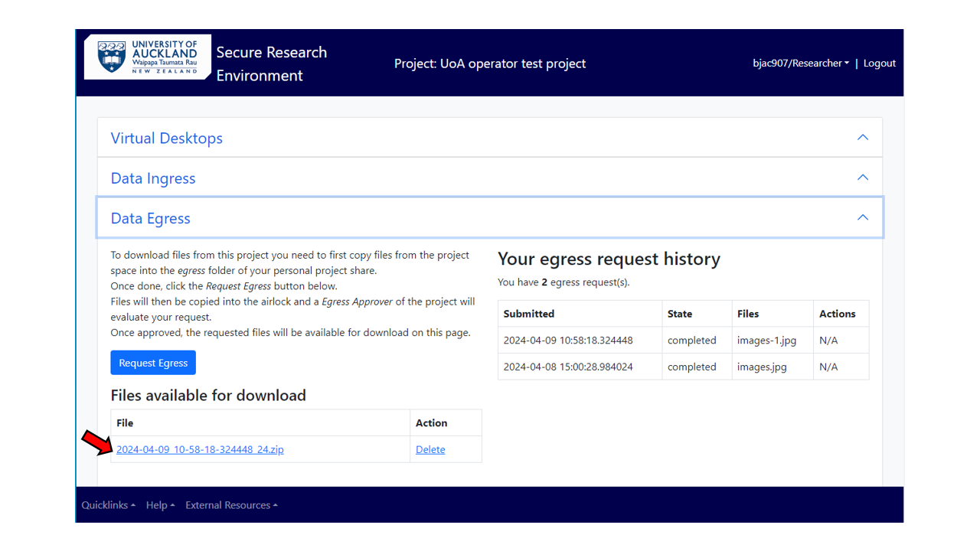Open the Quicklinks footer menu
980x551 pixels.
coord(109,505)
